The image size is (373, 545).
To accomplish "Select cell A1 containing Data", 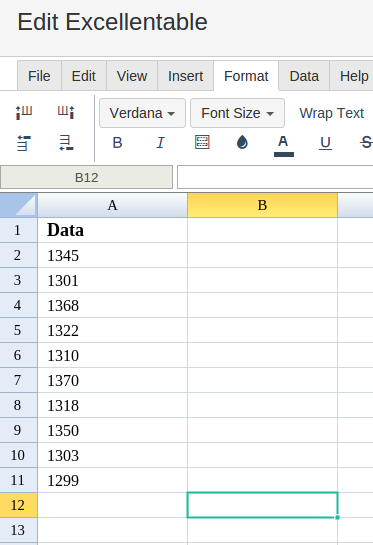I will 112,230.
